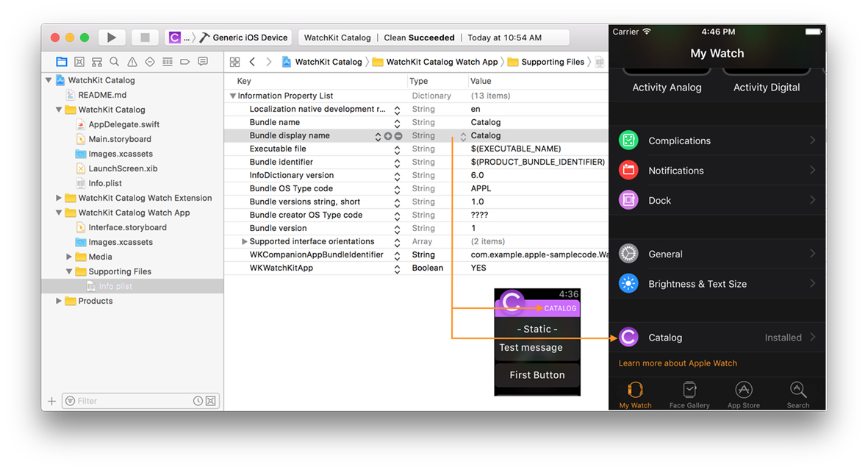Open the related items grid icon in jump bar
This screenshot has width=868, height=470.
(x=234, y=63)
